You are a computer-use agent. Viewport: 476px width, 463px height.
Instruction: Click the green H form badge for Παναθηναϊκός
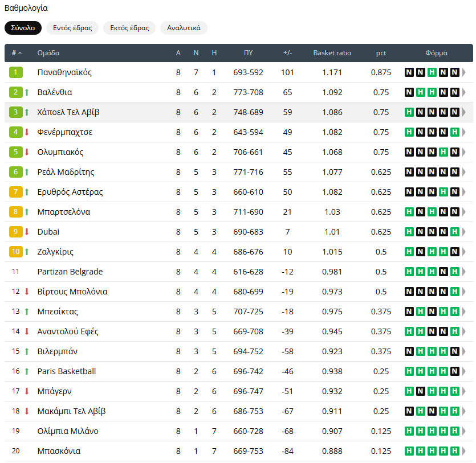pos(432,72)
